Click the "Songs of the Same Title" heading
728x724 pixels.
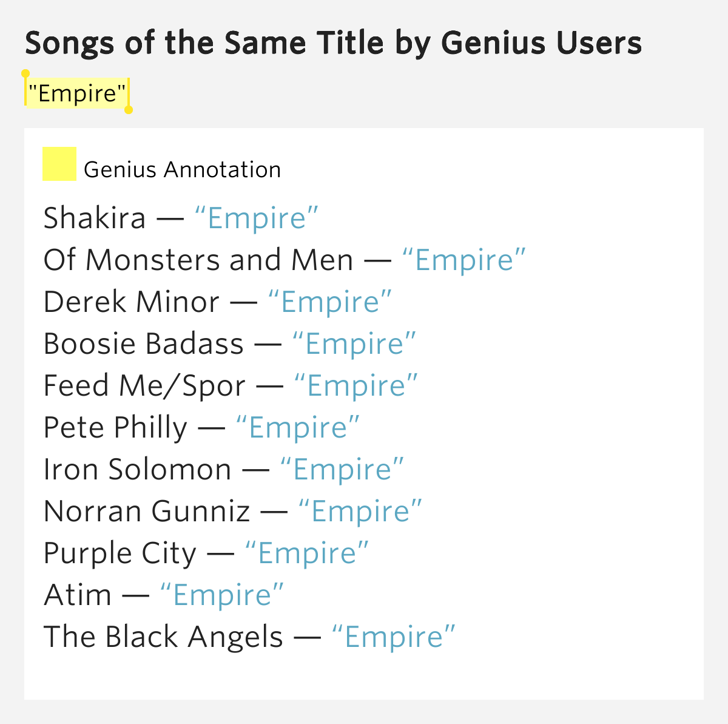click(333, 44)
